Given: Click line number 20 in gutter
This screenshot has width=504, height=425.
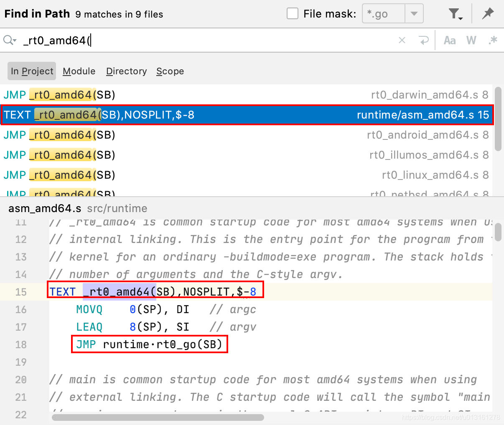Looking at the screenshot, I should pyautogui.click(x=21, y=379).
